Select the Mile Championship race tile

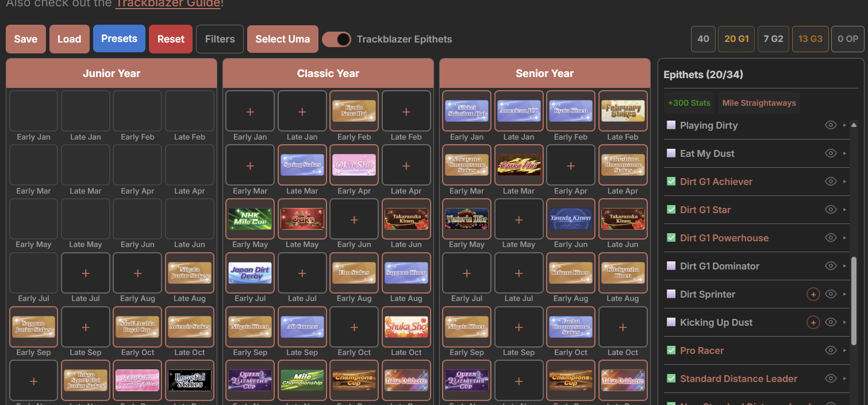pyautogui.click(x=302, y=380)
